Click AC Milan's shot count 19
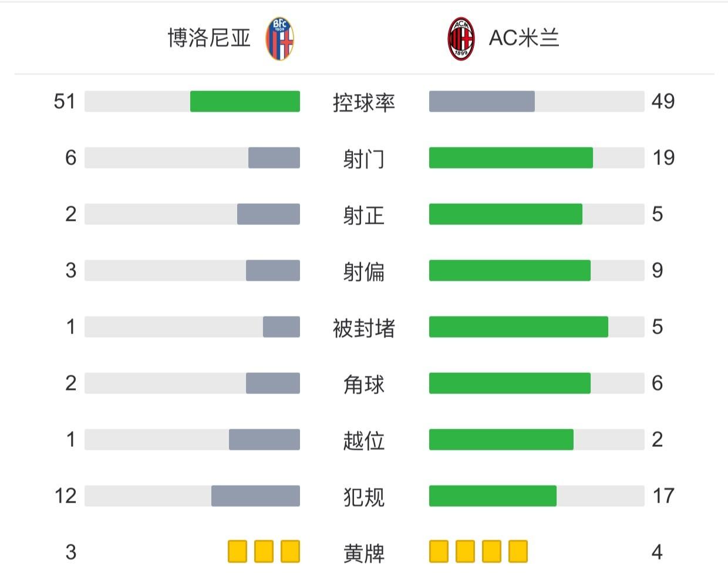This screenshot has width=728, height=583. pyautogui.click(x=663, y=158)
